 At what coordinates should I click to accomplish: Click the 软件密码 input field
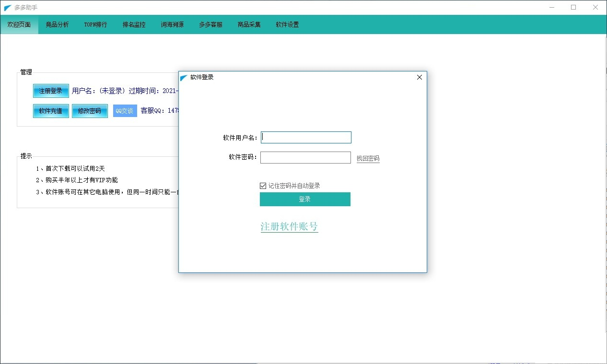coord(305,158)
